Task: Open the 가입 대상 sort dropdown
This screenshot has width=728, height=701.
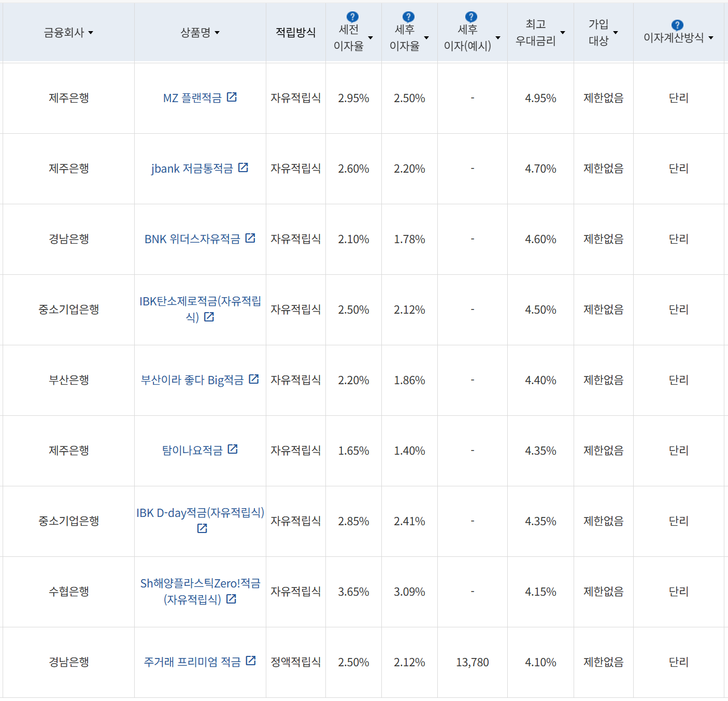Action: pyautogui.click(x=616, y=32)
